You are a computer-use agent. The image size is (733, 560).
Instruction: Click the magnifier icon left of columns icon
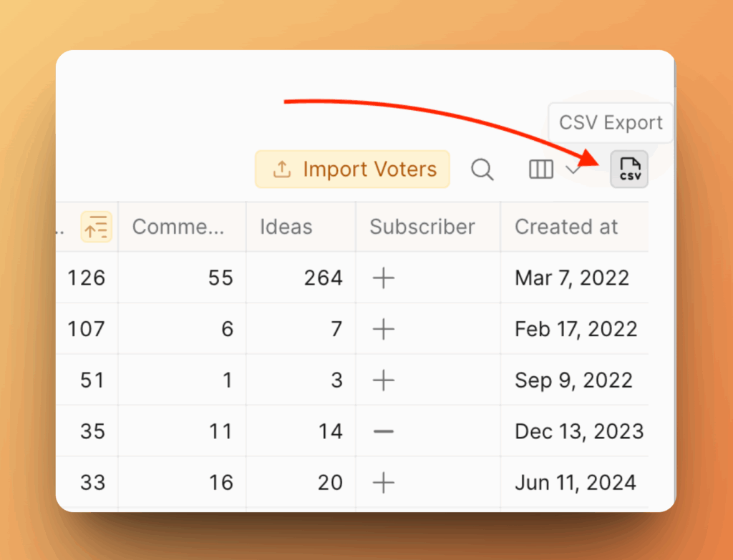(482, 170)
